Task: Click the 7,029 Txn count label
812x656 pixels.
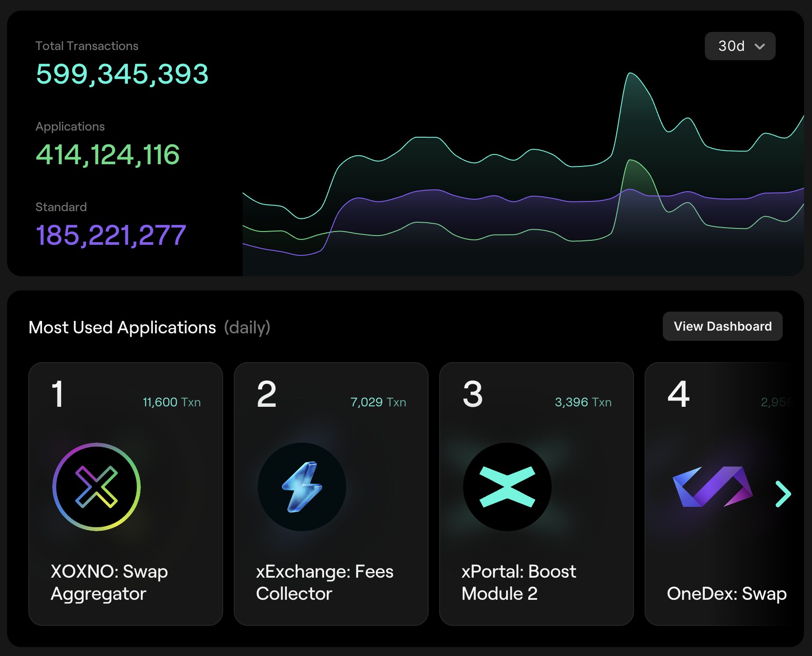Action: click(378, 402)
